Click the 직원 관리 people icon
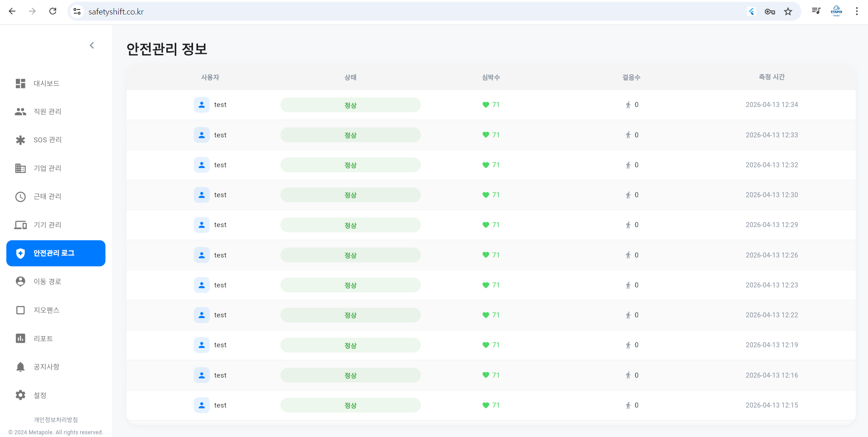The height and width of the screenshot is (437, 868). [20, 112]
